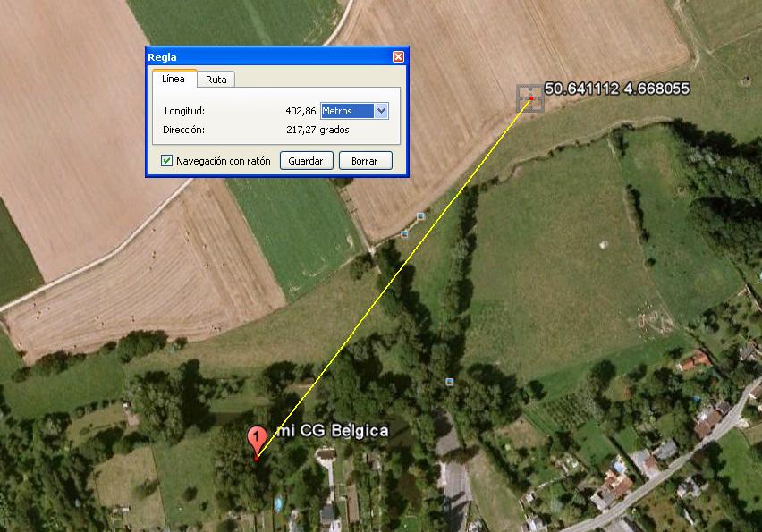Screen dimensions: 762x532
Task: Click the 50.641112 4.668055 coordinate label
Action: [x=617, y=89]
